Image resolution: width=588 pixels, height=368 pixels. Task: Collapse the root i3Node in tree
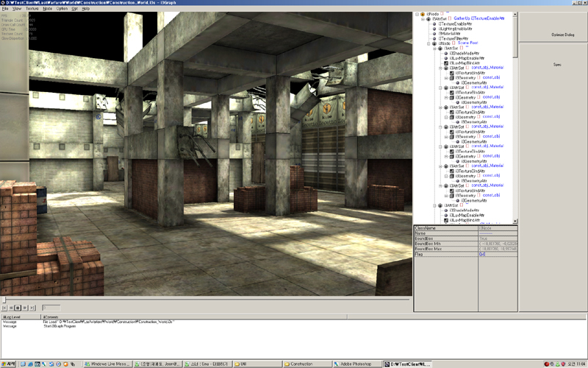click(416, 14)
